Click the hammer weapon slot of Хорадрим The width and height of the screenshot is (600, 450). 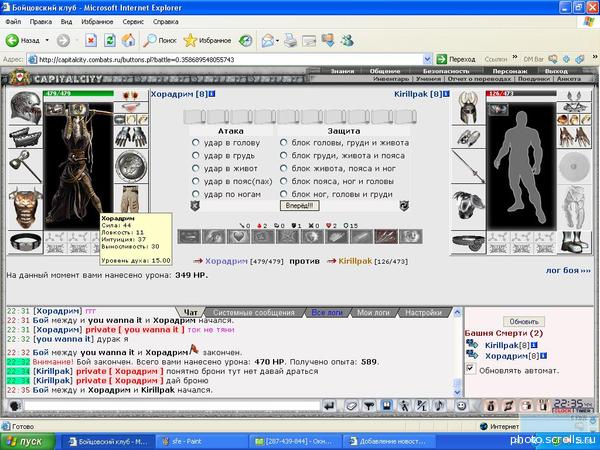point(25,166)
